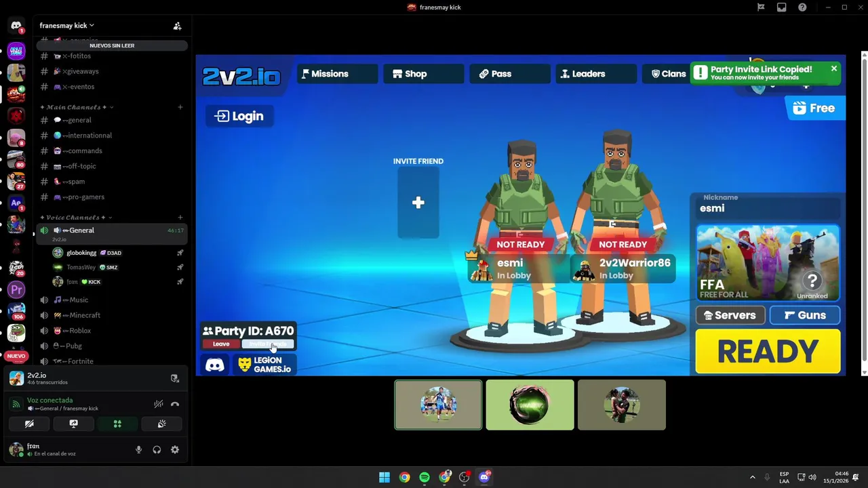868x488 pixels.
Task: Collapse the Main Channels category
Action: pos(77,107)
